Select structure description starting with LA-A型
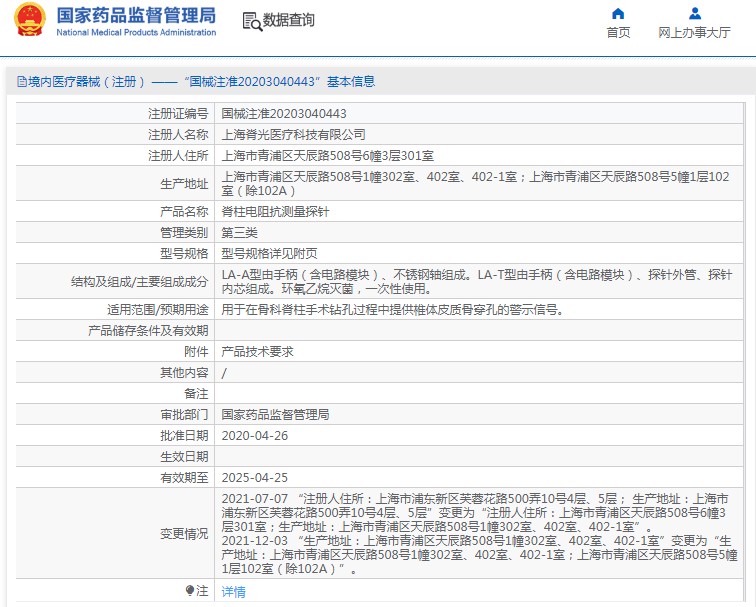The image size is (756, 607). tap(477, 282)
